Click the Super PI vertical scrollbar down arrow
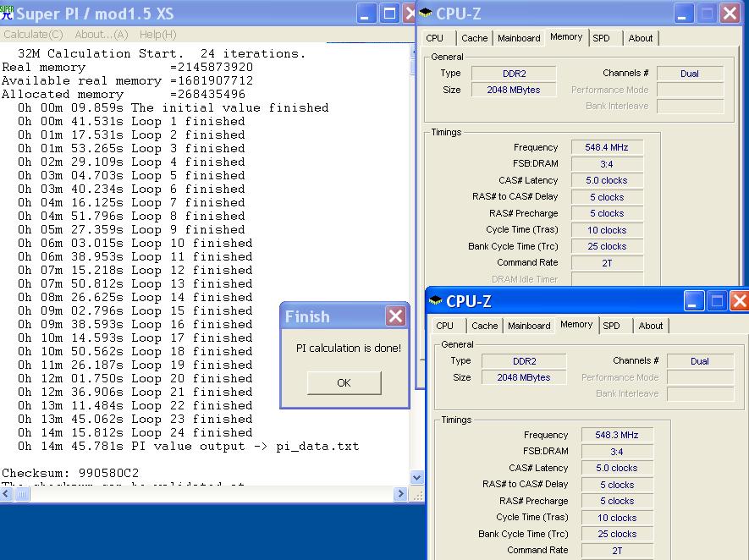This screenshot has width=749, height=560. point(416,477)
